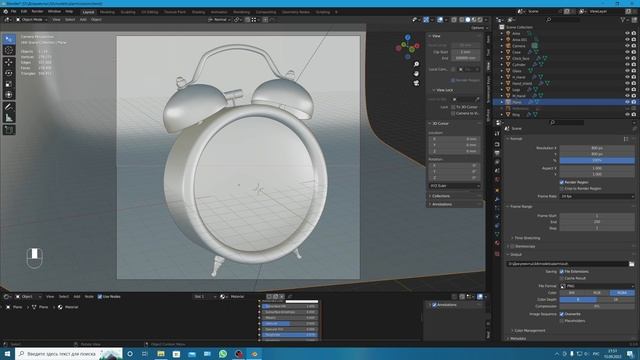640x360 pixels.
Task: Open the Object Data properties tab icon
Action: (x=497, y=234)
